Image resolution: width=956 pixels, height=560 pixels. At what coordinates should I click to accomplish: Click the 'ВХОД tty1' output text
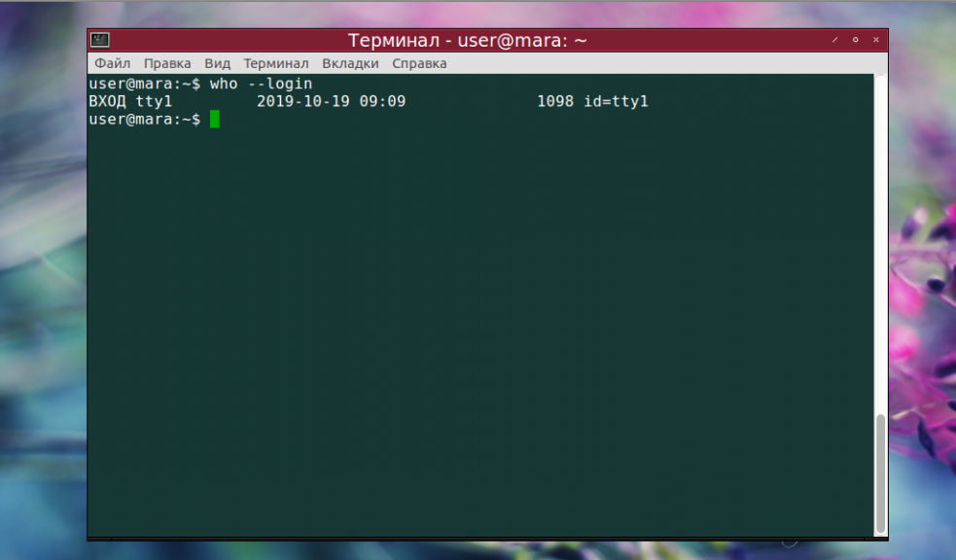[130, 101]
